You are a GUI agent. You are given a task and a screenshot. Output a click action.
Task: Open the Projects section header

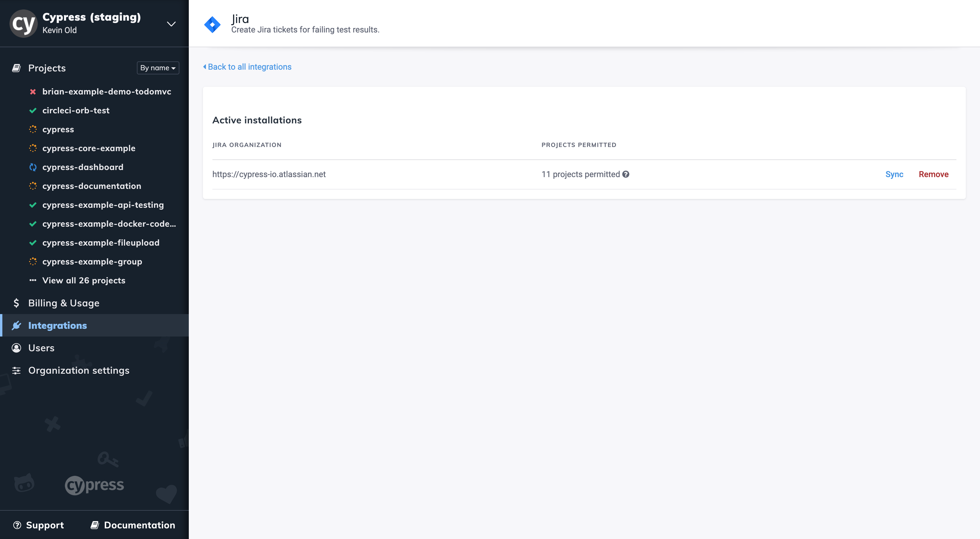click(46, 68)
